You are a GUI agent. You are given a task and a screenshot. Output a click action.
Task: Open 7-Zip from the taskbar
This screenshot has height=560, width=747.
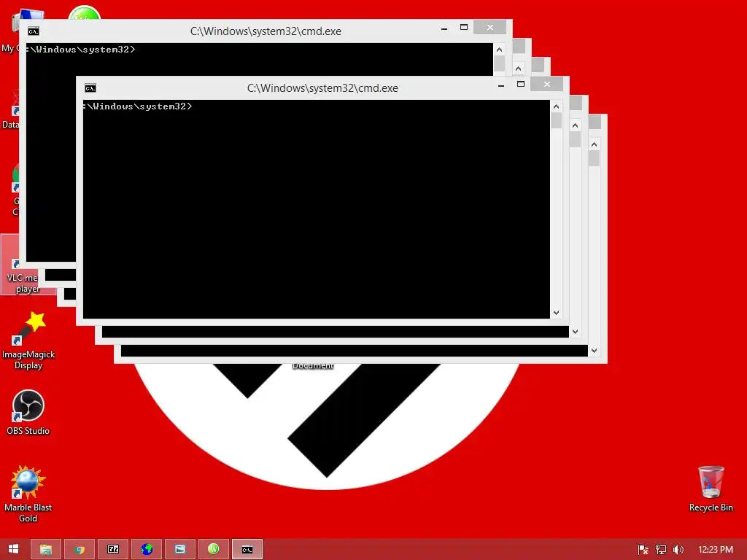pos(113,549)
